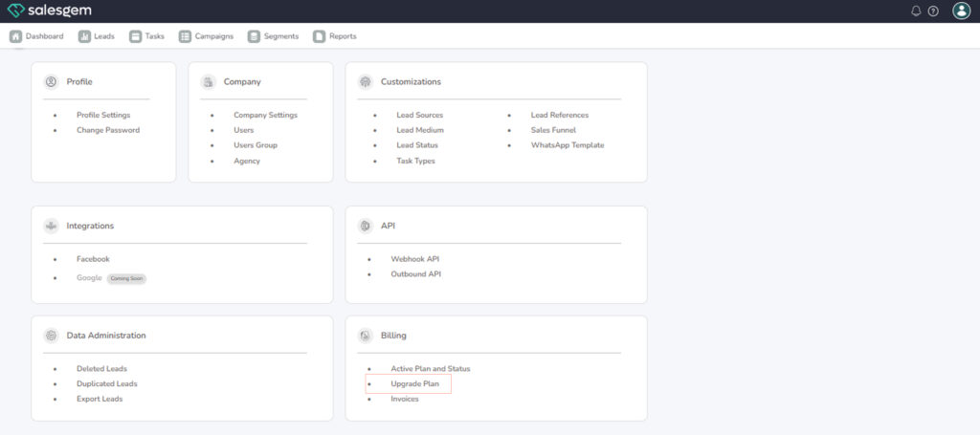Open the help question mark icon
Viewport: 980px width, 435px height.
pos(933,11)
